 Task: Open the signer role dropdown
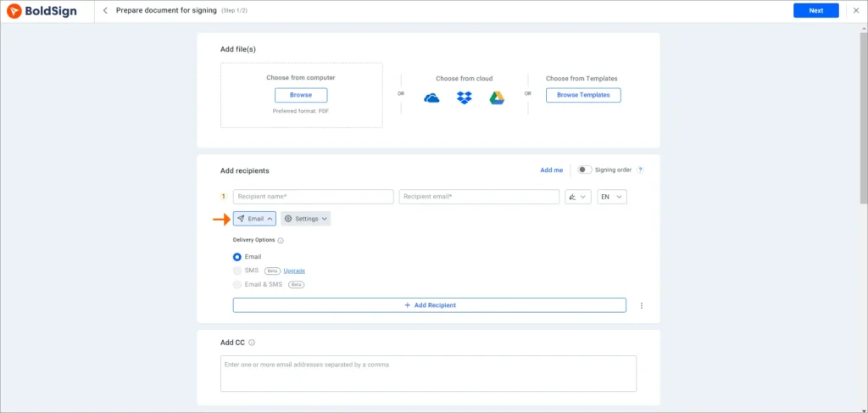(578, 197)
